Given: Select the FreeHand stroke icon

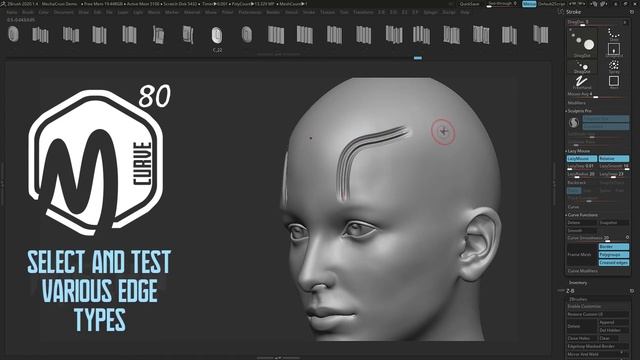Looking at the screenshot, I should click(x=582, y=82).
